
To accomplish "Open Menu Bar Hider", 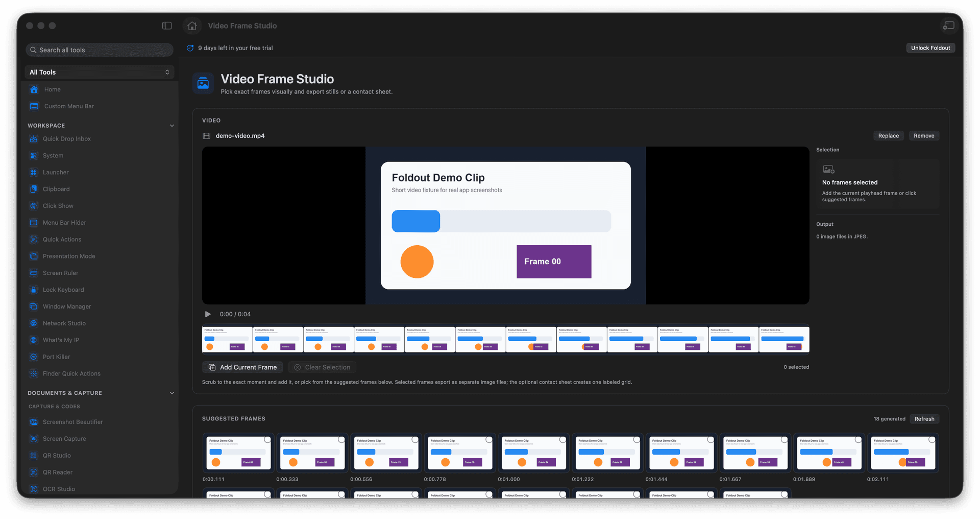I will (100, 223).
